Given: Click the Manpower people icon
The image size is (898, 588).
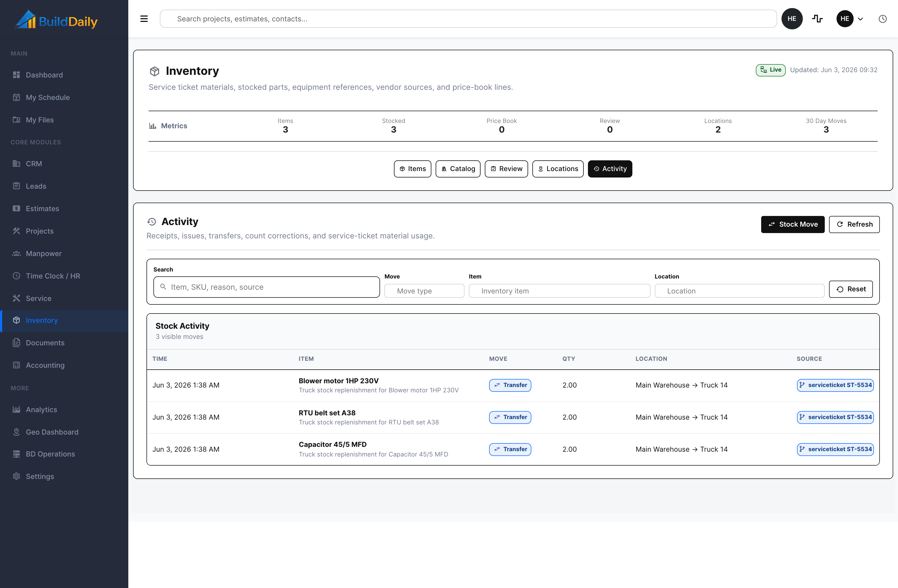Looking at the screenshot, I should pos(16,253).
